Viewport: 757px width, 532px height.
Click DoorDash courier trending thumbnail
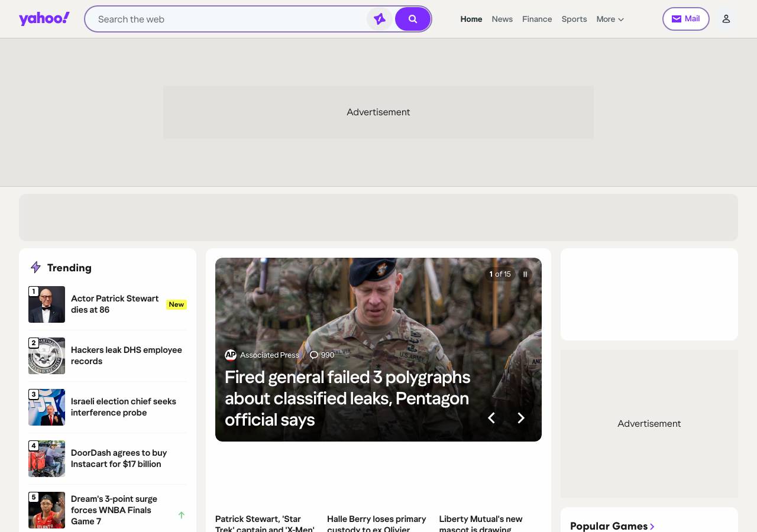(47, 459)
